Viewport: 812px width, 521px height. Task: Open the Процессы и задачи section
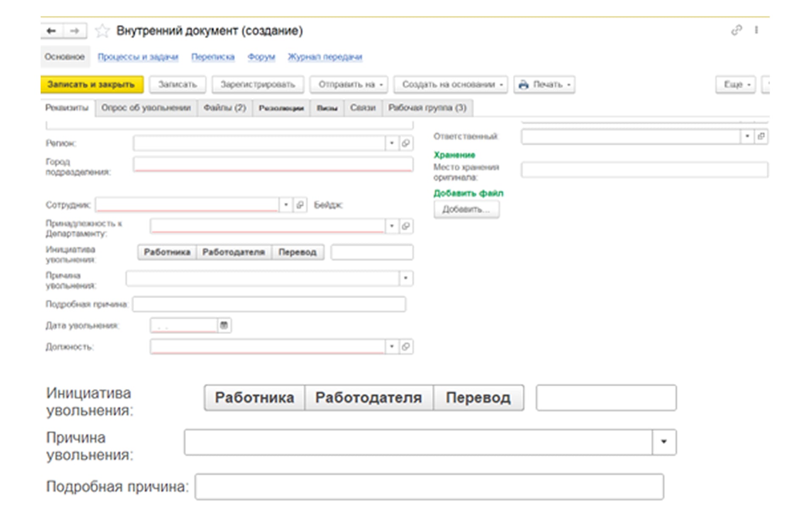click(x=138, y=56)
